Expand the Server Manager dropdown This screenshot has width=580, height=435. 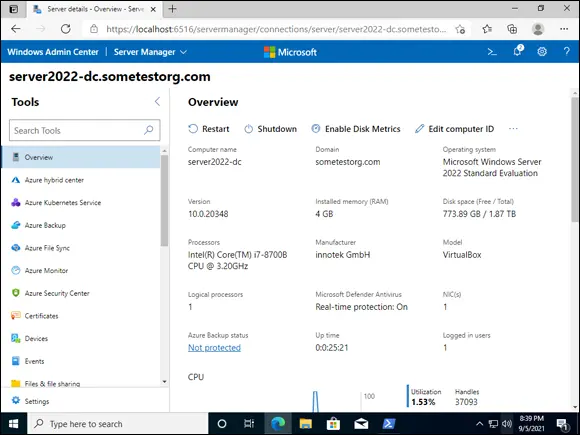150,52
